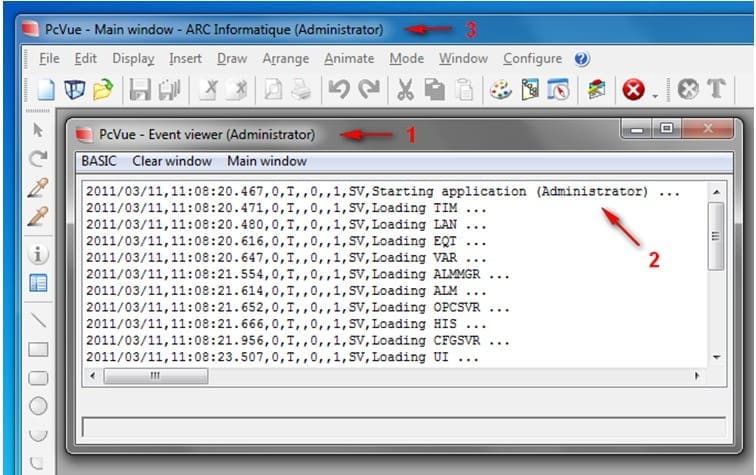The image size is (756, 475).
Task: Open the Draw menu
Action: point(232,58)
